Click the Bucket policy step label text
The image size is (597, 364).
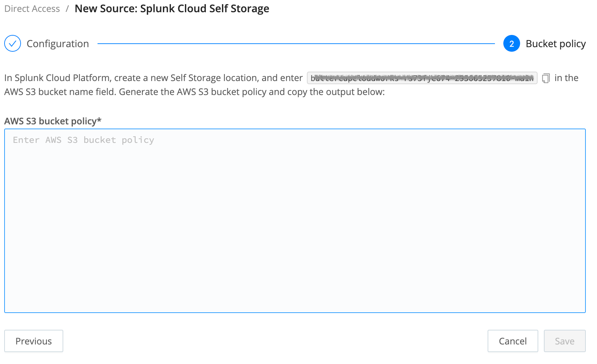[555, 44]
